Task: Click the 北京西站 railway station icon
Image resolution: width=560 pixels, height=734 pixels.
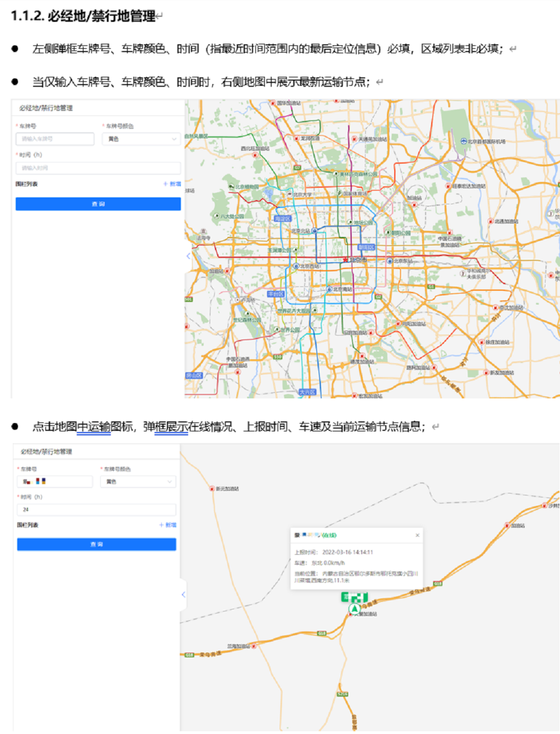Action: tap(296, 266)
